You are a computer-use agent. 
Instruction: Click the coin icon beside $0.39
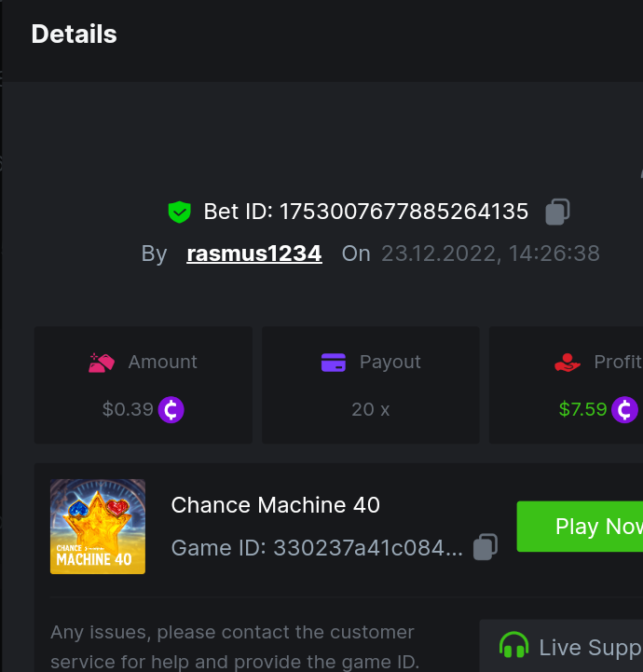pos(171,409)
